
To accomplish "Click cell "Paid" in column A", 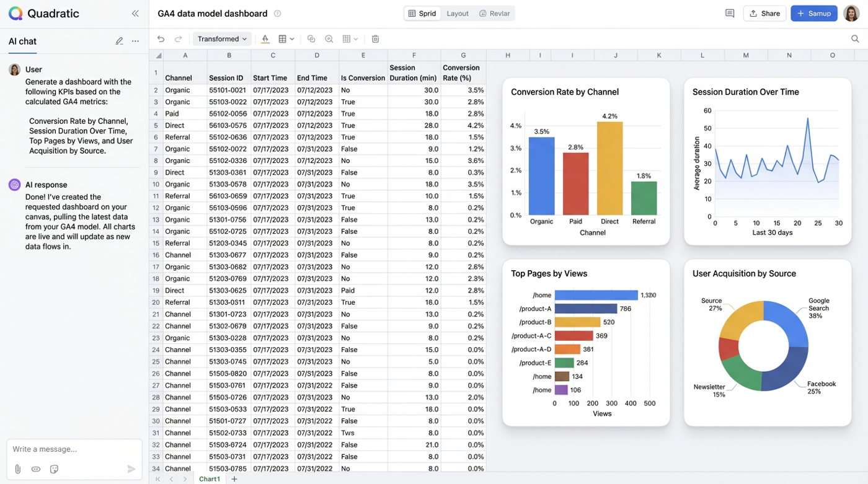I will tap(185, 113).
